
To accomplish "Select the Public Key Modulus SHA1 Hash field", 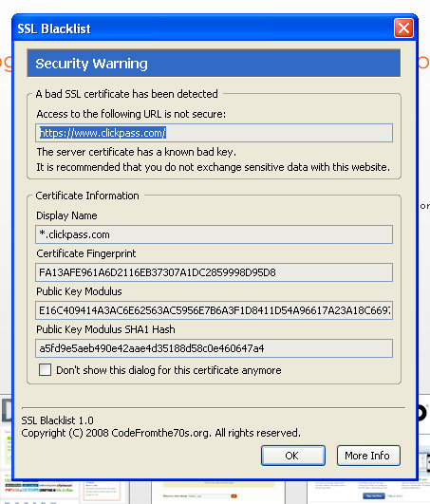I will (x=214, y=348).
